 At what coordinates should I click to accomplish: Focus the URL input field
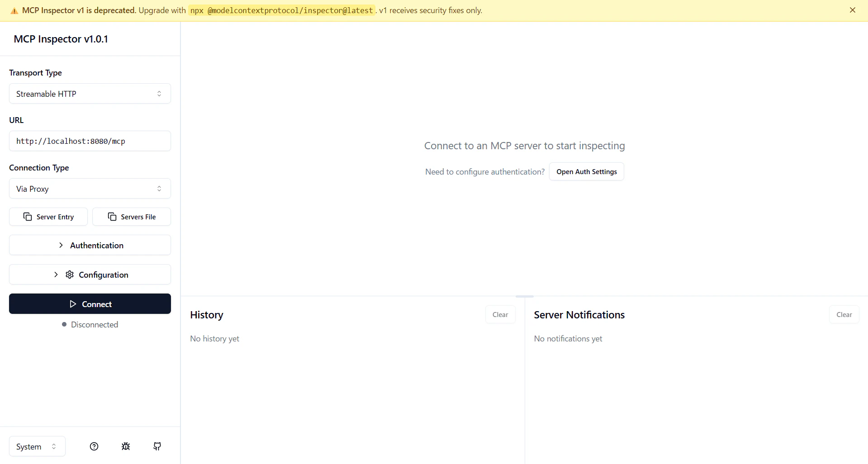90,141
